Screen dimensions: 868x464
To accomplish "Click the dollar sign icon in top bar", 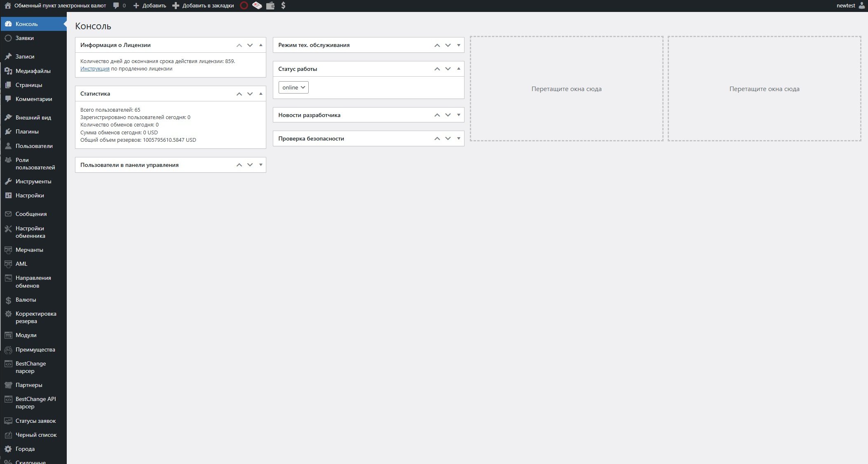I will pos(283,6).
